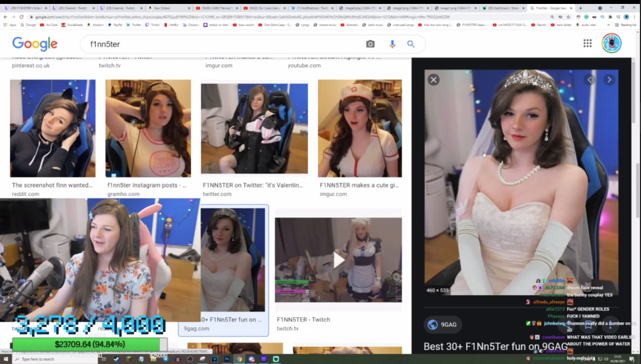Click 'F1NN5TER on Twitter' caption
The height and width of the screenshot is (364, 641).
253,185
